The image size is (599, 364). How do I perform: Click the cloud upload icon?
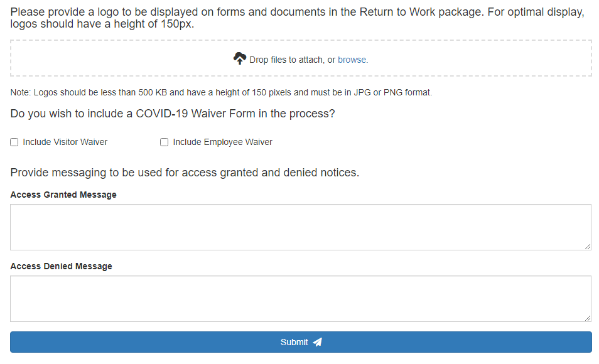coord(240,59)
